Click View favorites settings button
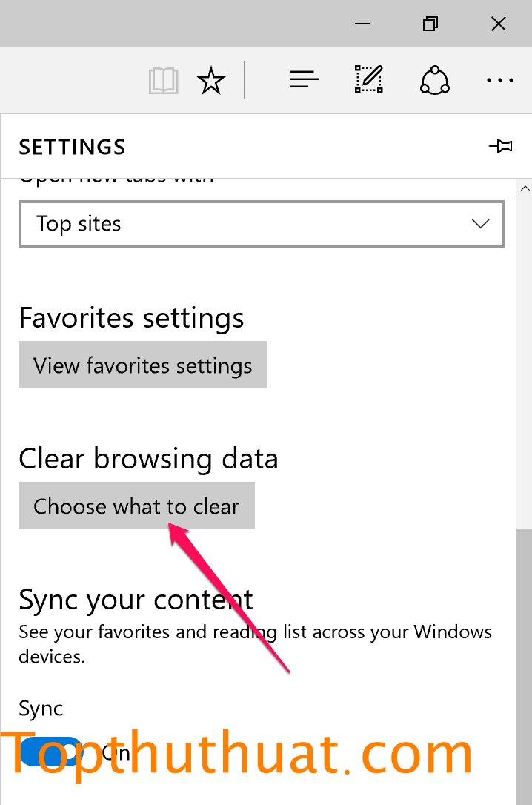 point(143,365)
